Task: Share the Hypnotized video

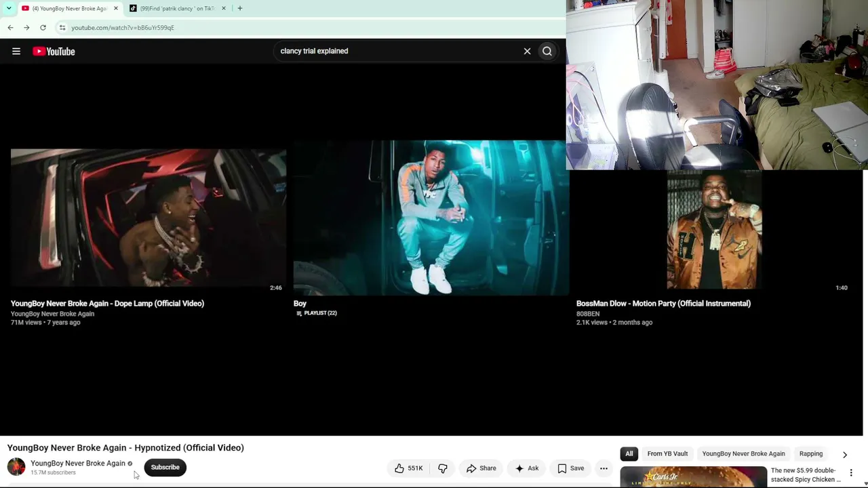Action: coord(481,468)
